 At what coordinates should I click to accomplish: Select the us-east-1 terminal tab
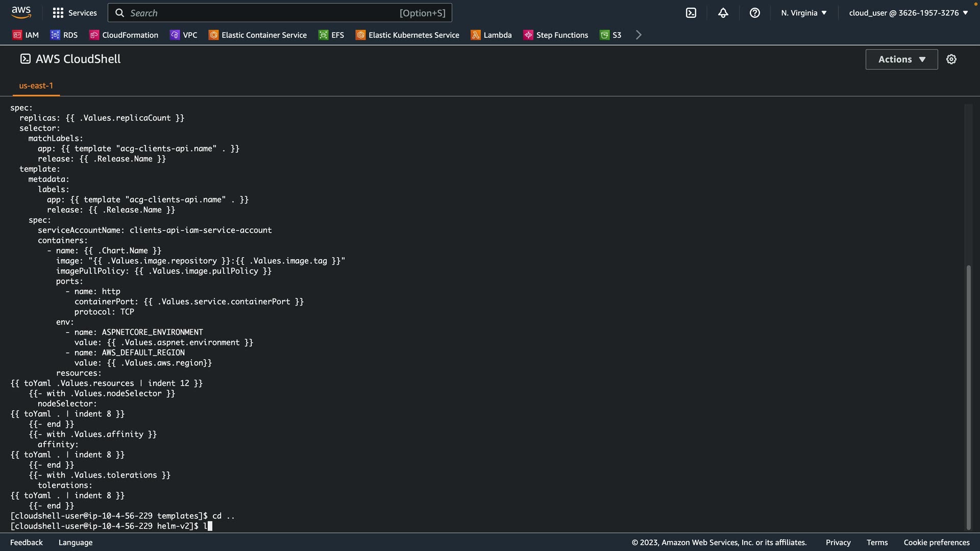tap(36, 86)
